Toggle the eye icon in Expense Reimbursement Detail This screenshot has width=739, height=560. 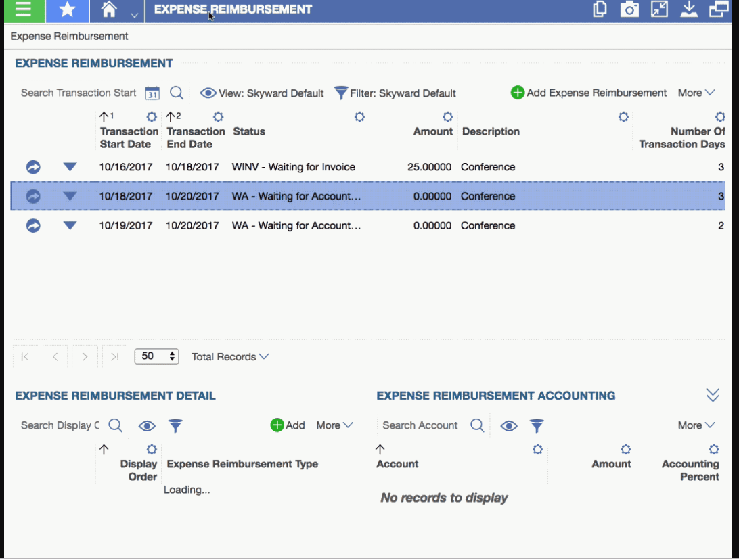(147, 425)
